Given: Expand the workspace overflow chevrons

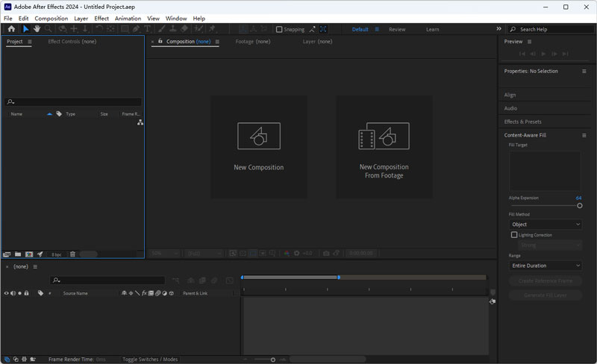Looking at the screenshot, I should click(x=498, y=28).
